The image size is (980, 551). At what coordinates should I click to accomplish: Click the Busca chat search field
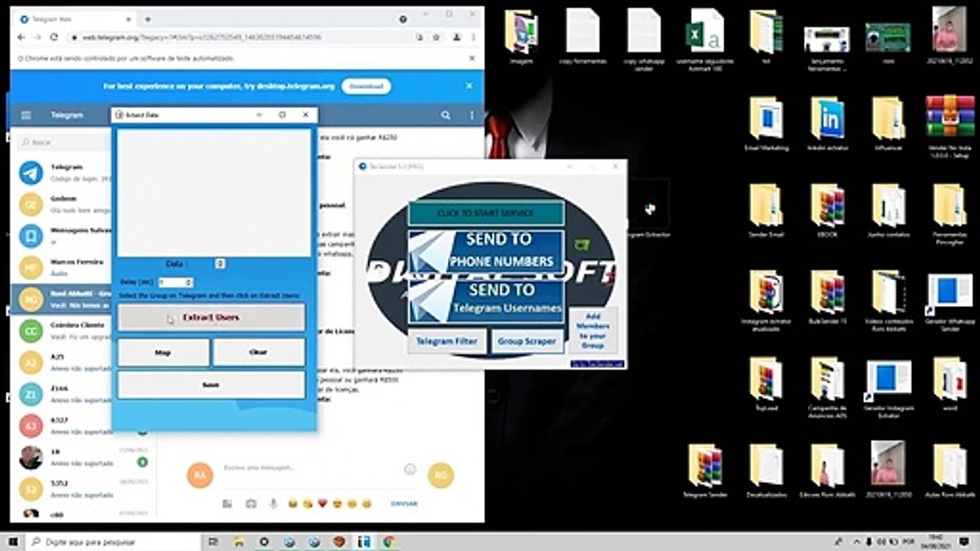(65, 142)
